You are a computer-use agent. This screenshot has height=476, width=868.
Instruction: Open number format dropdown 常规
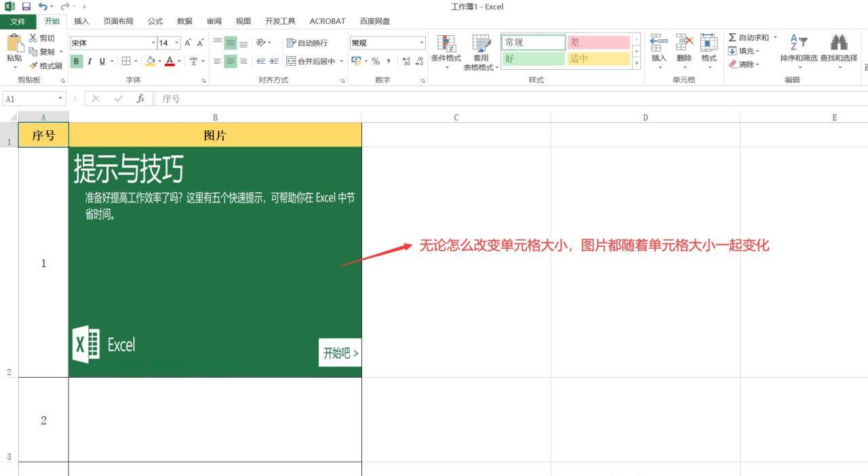coord(422,43)
